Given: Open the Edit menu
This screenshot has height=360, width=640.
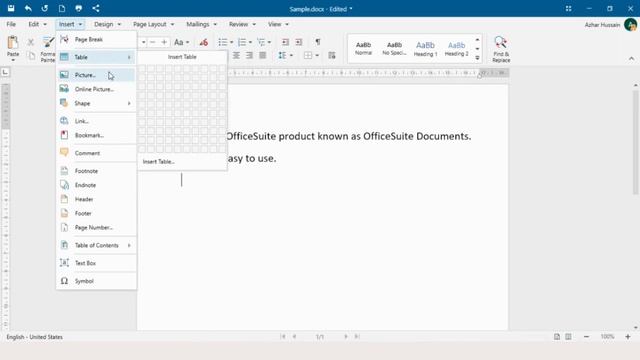Looking at the screenshot, I should pos(37,24).
